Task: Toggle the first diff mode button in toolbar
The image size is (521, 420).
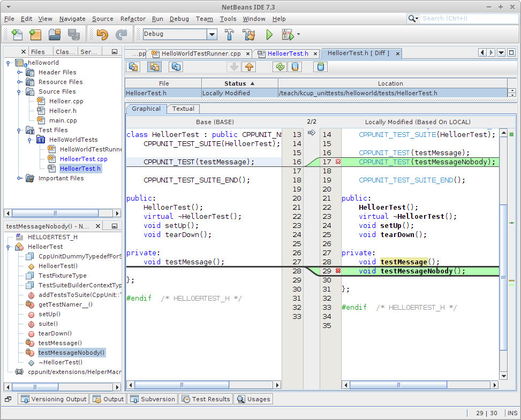Action: tap(133, 67)
